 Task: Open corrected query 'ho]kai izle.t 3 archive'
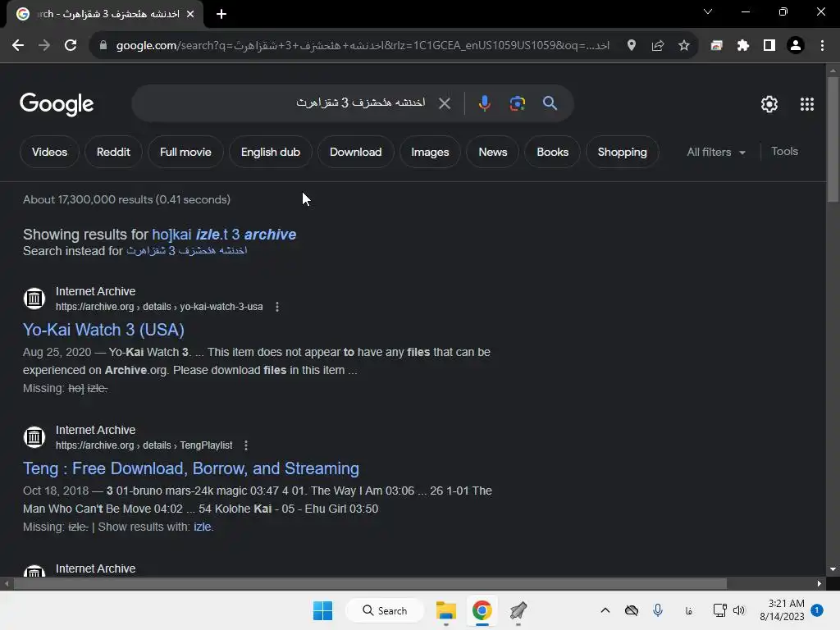224,235
